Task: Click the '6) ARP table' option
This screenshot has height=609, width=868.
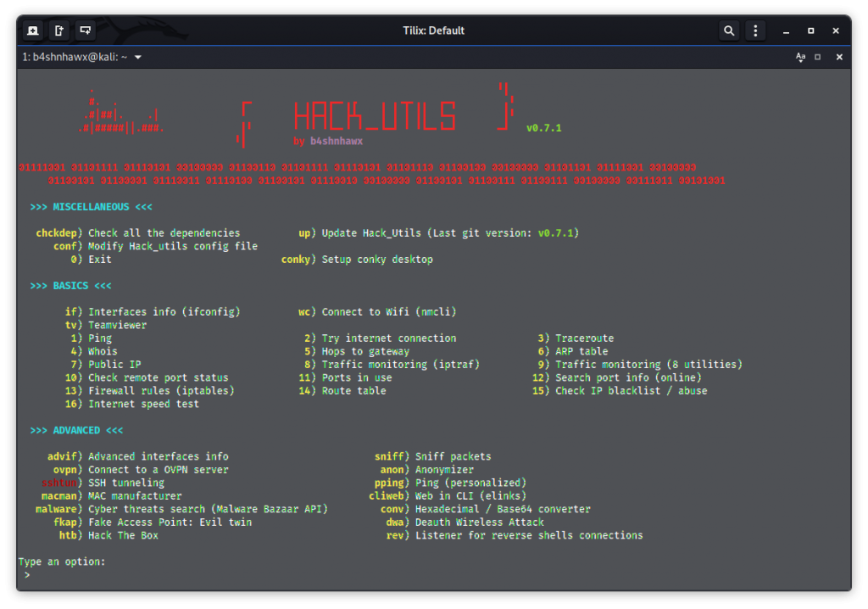Action: click(x=573, y=351)
